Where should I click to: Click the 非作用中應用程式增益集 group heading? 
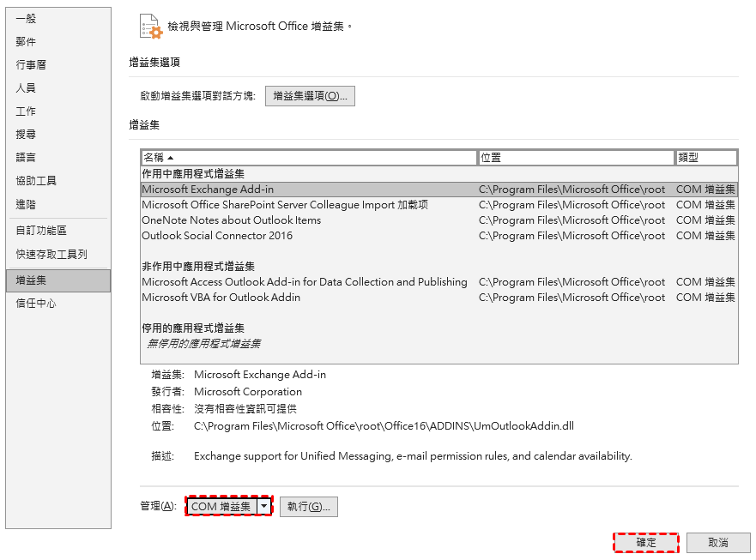[198, 267]
